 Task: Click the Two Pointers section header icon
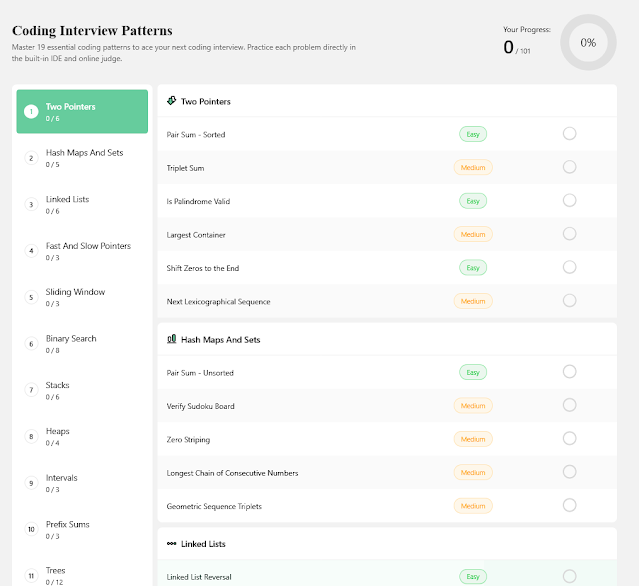point(172,101)
